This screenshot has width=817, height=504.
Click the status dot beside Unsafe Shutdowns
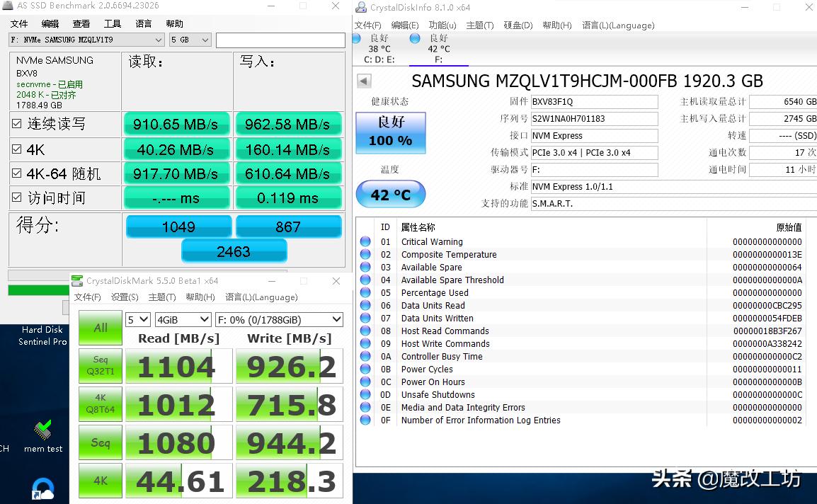point(365,395)
